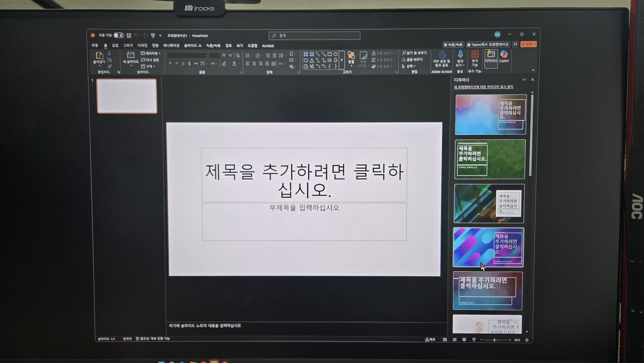Select the Oval shape in shapes gallery

coord(336,54)
